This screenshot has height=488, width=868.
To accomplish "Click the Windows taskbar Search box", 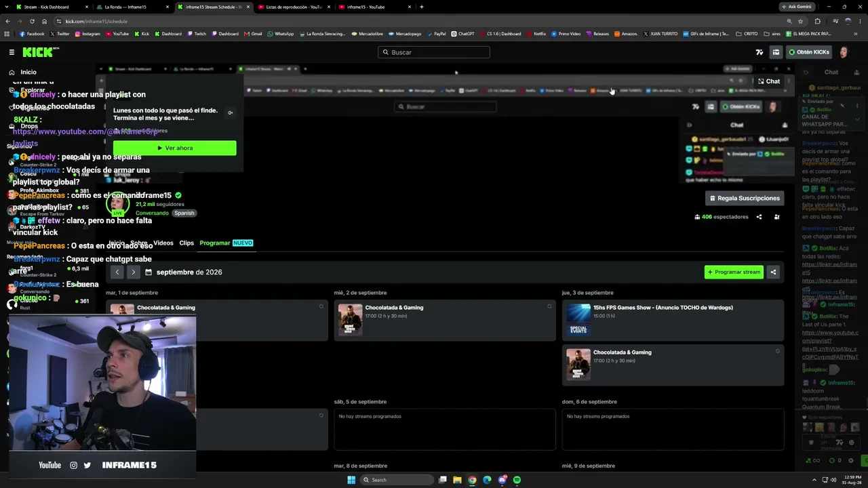I will click(x=397, y=480).
